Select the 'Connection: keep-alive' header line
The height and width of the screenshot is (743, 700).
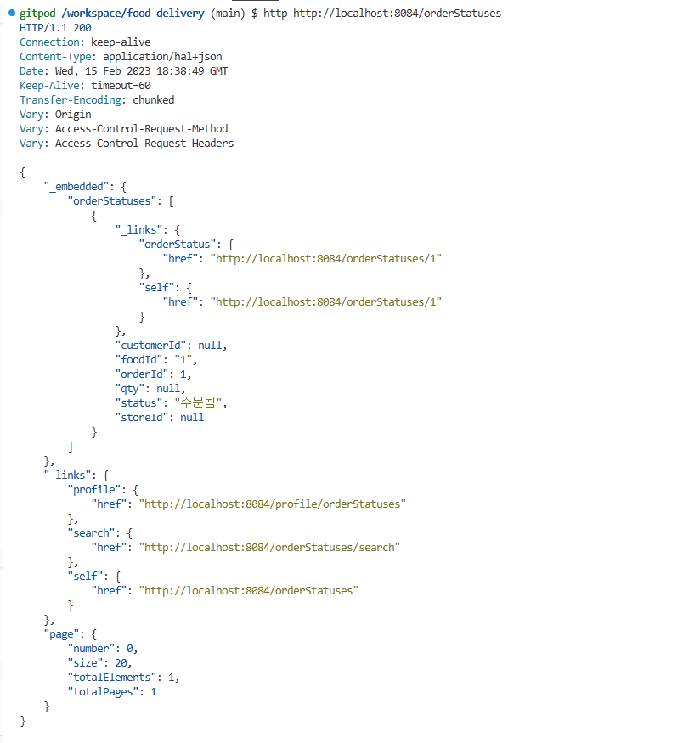(x=85, y=42)
